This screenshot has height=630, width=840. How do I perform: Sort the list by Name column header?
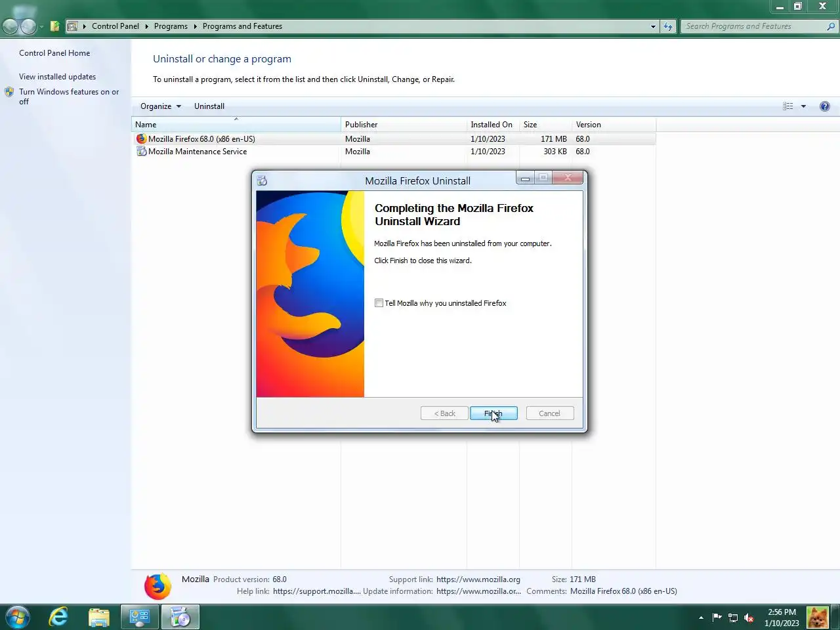[236, 125]
